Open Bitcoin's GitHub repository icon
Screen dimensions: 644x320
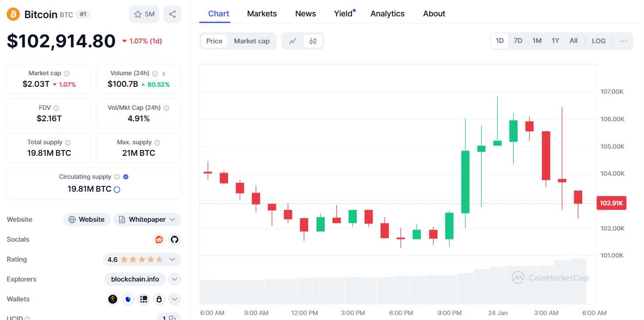tap(175, 239)
